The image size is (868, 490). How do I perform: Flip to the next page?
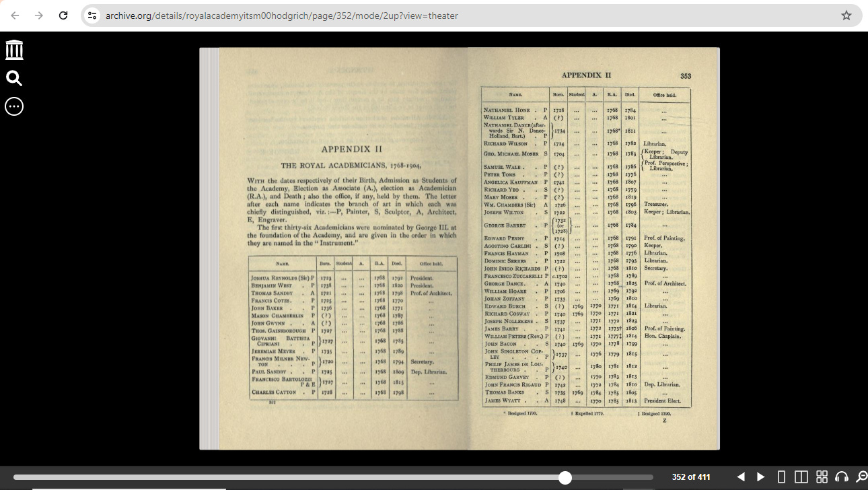pos(761,477)
